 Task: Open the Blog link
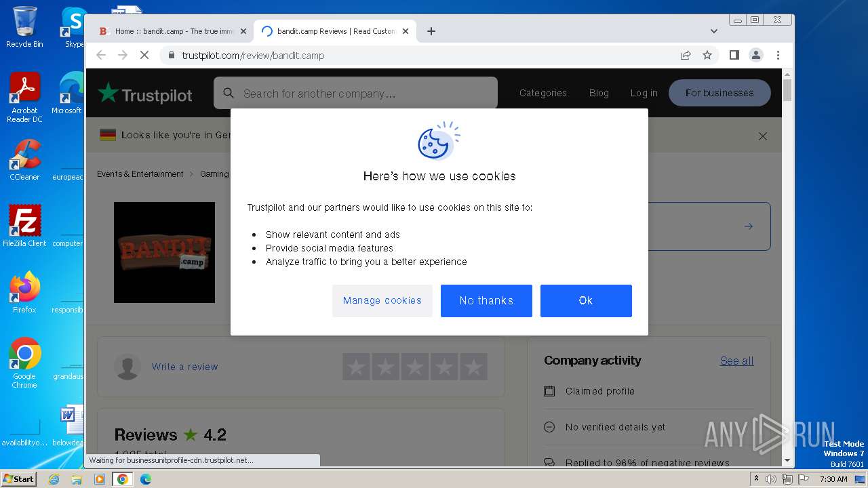[599, 93]
